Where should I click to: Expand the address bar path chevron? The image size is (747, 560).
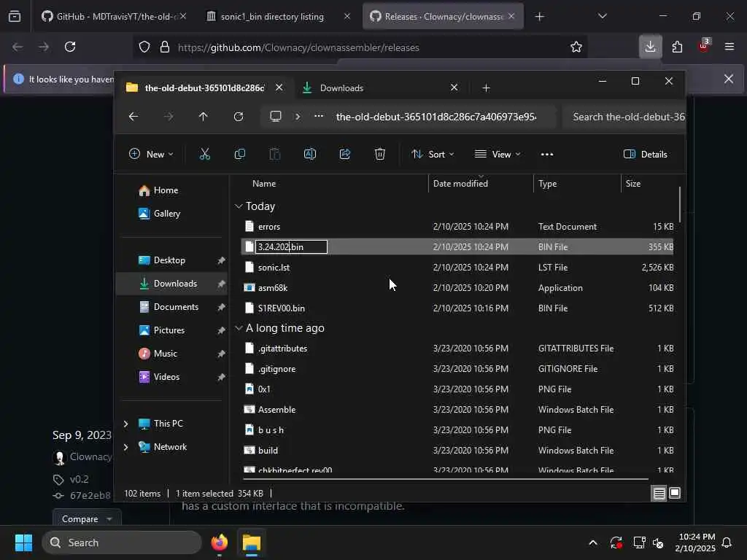(x=298, y=117)
